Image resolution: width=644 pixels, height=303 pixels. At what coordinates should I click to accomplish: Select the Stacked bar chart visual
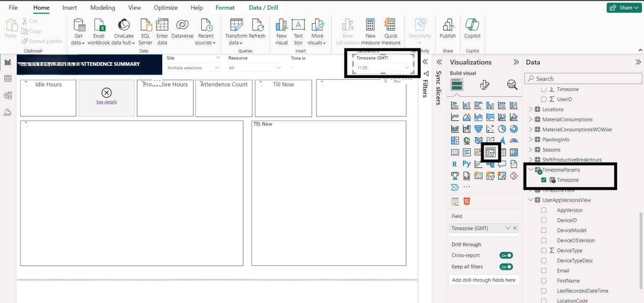point(454,105)
